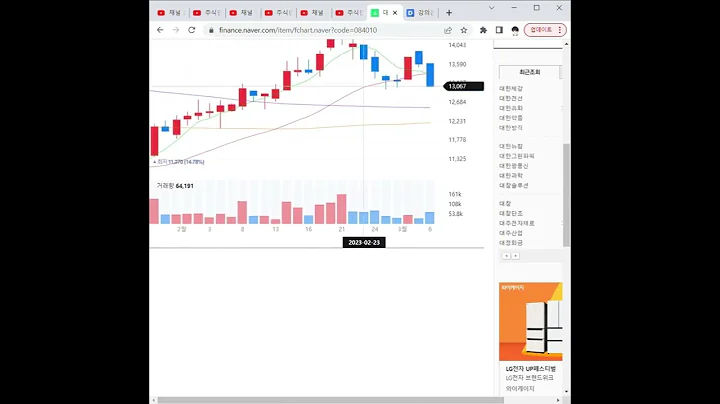Open the browser side panel
This screenshot has width=720, height=404.
499,30
